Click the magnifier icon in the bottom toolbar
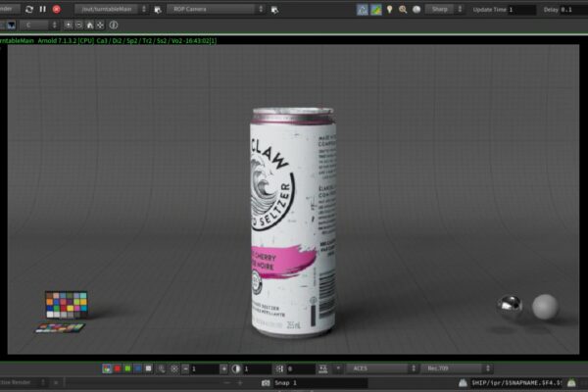The width and height of the screenshot is (588, 392). point(162,369)
